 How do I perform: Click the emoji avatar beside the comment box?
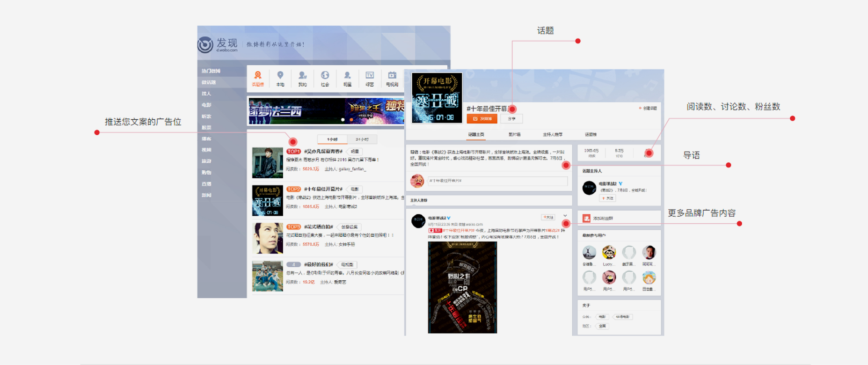tap(417, 181)
